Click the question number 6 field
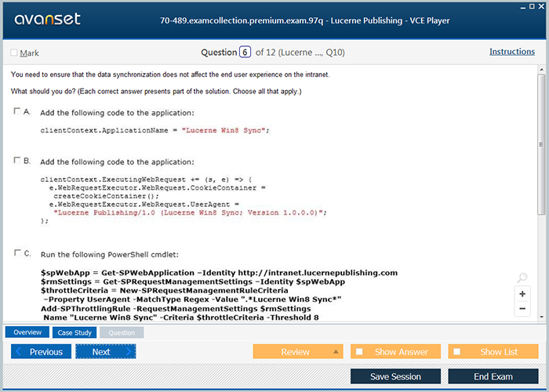 tap(245, 53)
